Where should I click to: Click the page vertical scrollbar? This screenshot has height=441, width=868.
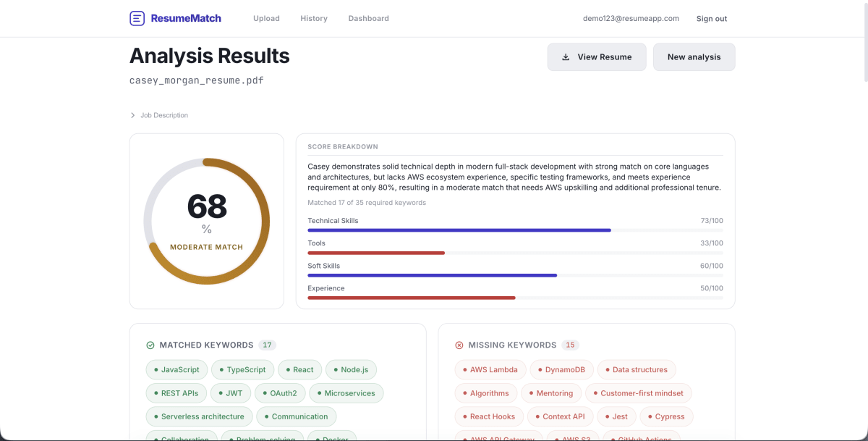pyautogui.click(x=864, y=43)
